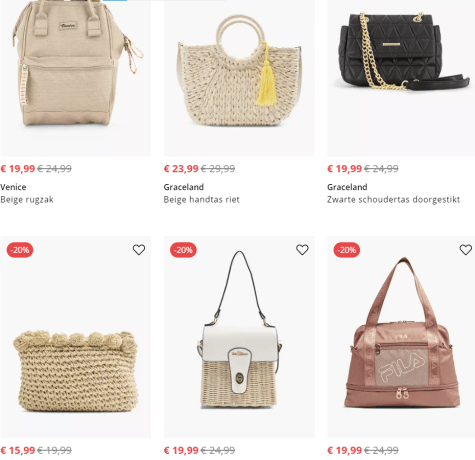The height and width of the screenshot is (460, 475).
Task: Open the straw pompom clutch photo
Action: (x=76, y=337)
